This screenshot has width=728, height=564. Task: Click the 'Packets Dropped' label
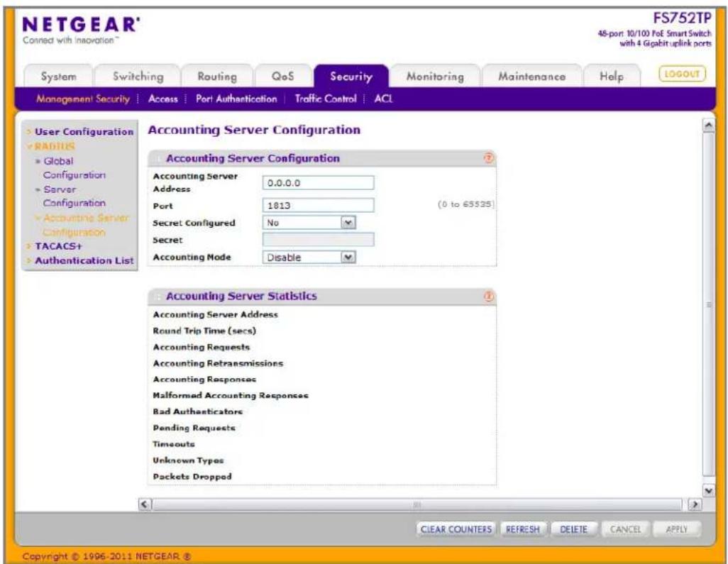click(x=192, y=477)
